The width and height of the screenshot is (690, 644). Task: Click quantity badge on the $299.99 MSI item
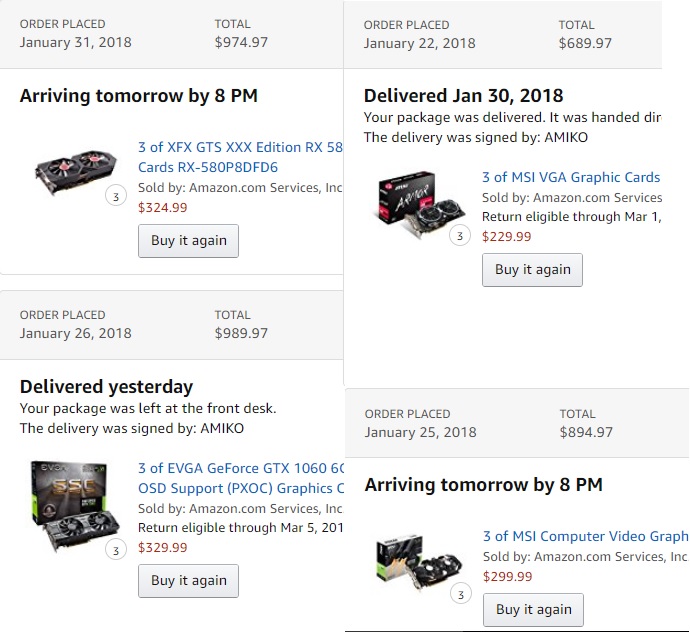460,594
